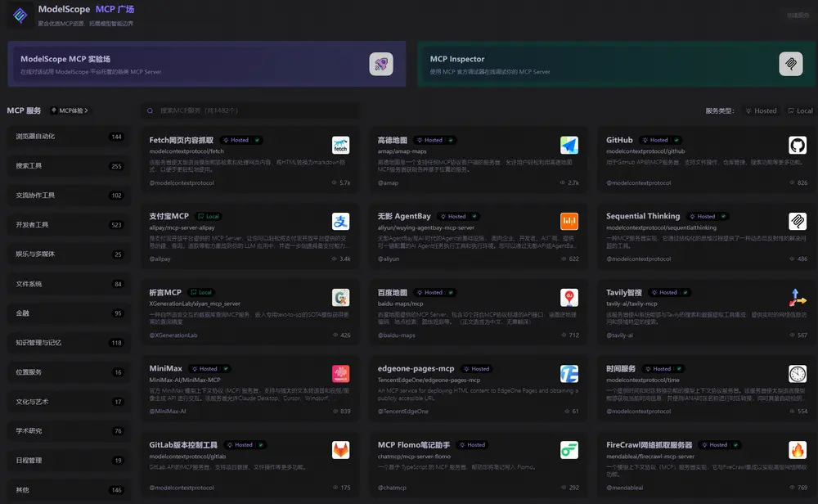Open the 析言MCP card title
Image resolution: width=818 pixels, height=504 pixels.
165,292
